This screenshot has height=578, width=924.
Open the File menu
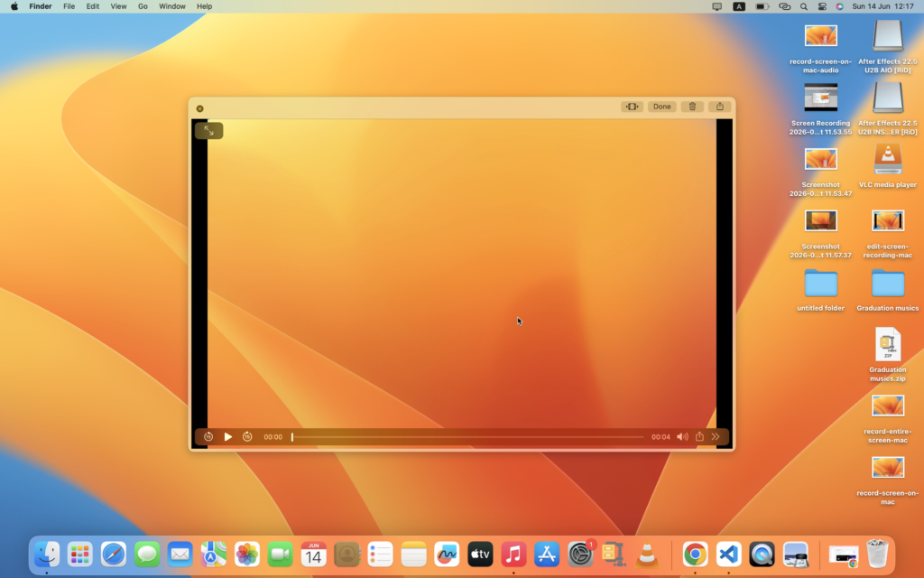click(69, 6)
